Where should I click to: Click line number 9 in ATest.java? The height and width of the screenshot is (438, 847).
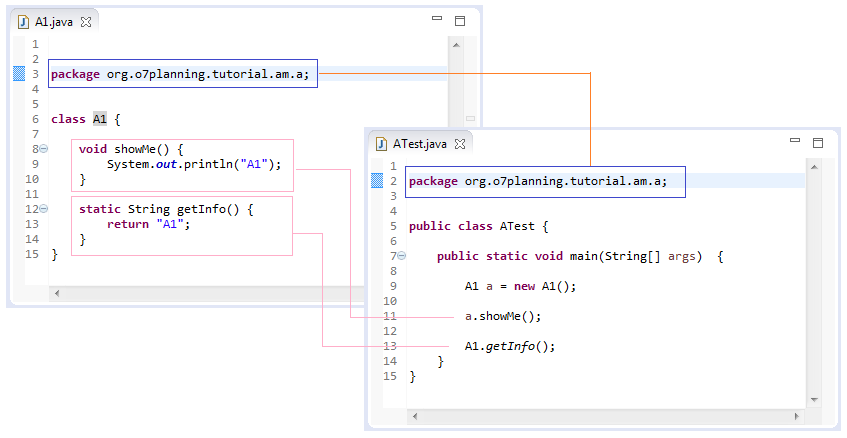[x=393, y=286]
